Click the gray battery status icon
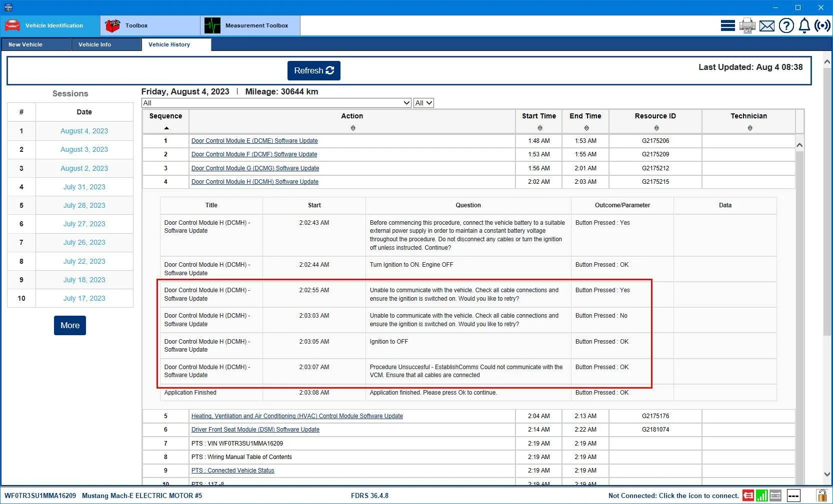The height and width of the screenshot is (504, 833). [x=775, y=496]
